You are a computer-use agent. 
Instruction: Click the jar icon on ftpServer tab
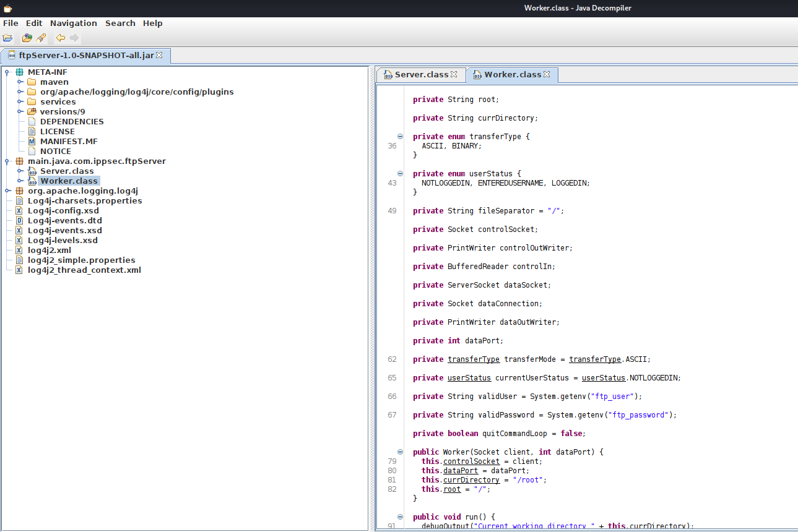(x=12, y=55)
